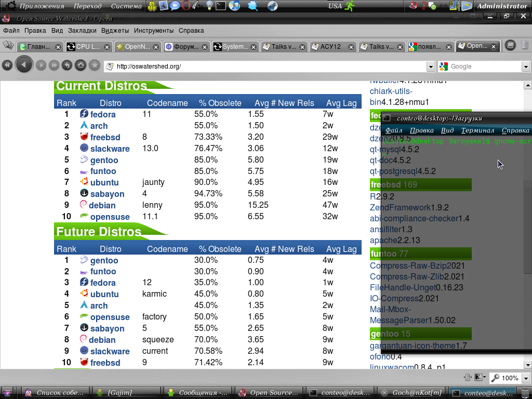Open the zoom level 100% dropdown
The height and width of the screenshot is (399, 532).
coord(526,378)
